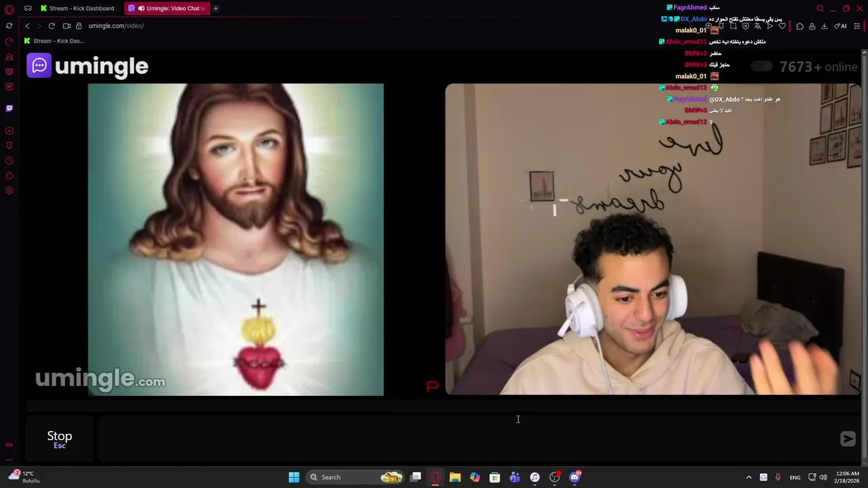Click the stranger's video feed
This screenshot has height=488, width=868.
(x=235, y=239)
